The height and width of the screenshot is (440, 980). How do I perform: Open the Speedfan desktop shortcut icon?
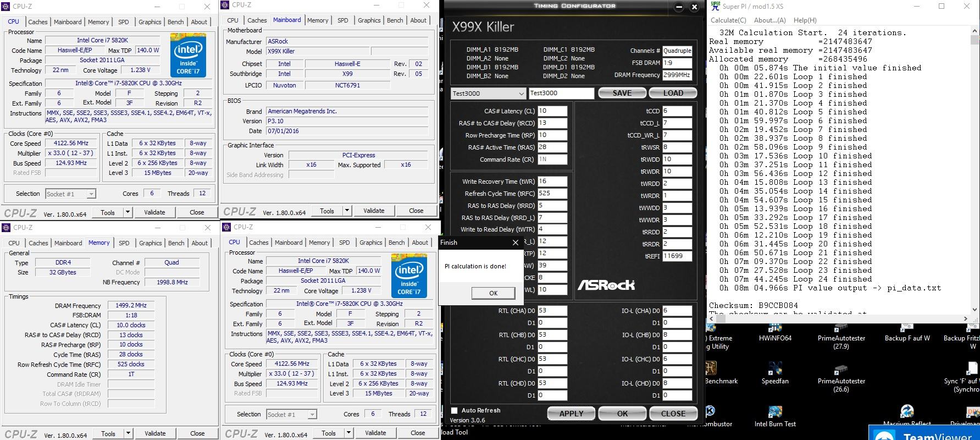(x=775, y=368)
